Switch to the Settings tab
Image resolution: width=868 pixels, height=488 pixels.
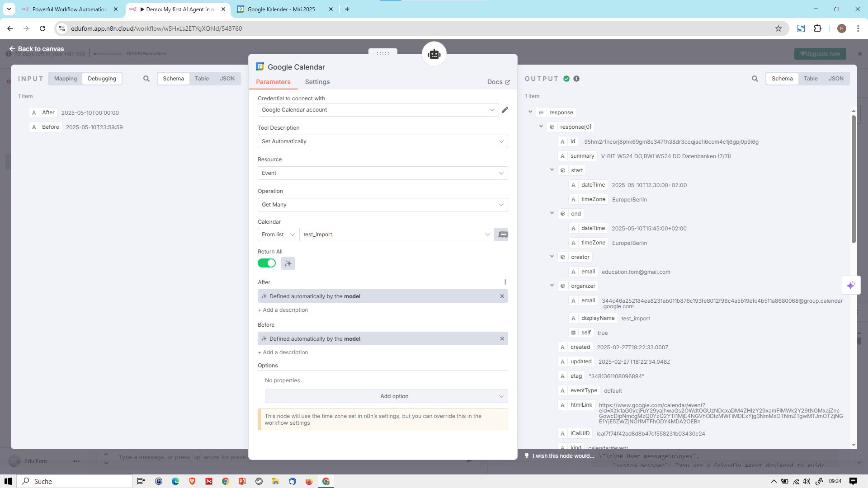317,82
